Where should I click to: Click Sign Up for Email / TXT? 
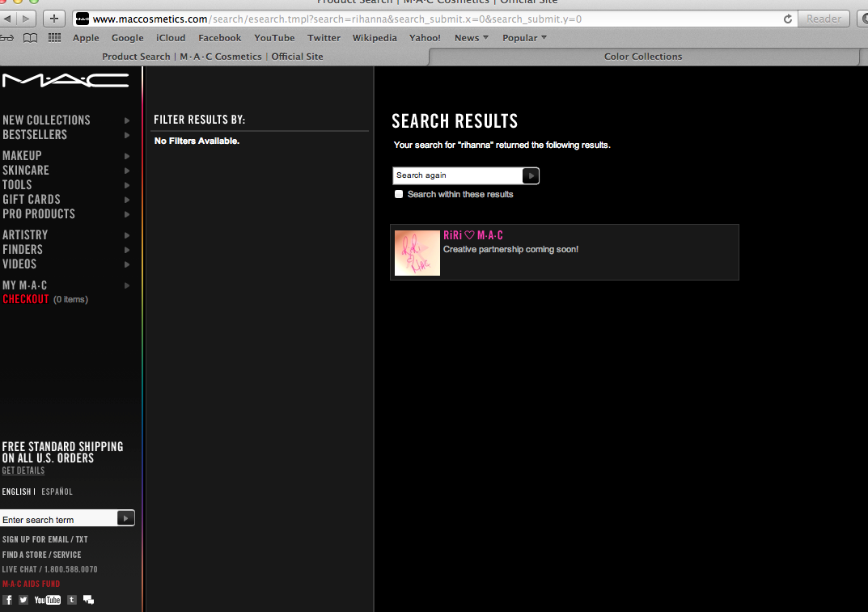44,539
